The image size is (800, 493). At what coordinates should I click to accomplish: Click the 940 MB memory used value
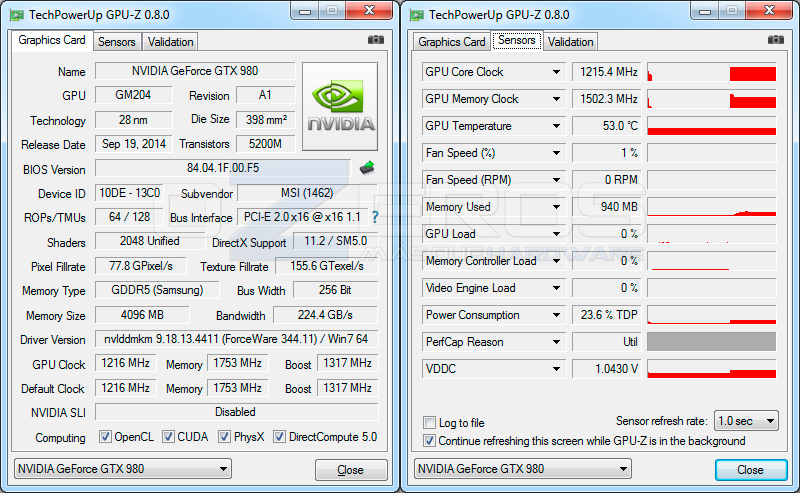[x=607, y=207]
